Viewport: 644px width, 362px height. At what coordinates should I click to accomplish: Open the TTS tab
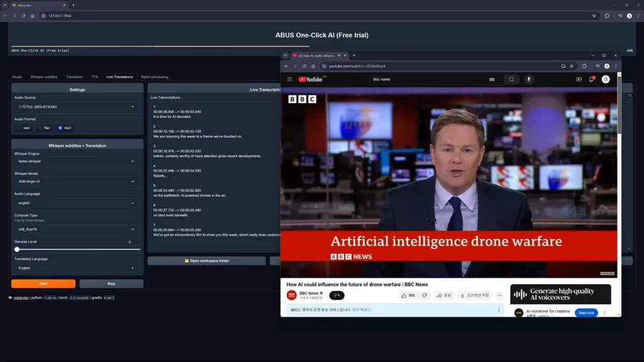click(94, 77)
